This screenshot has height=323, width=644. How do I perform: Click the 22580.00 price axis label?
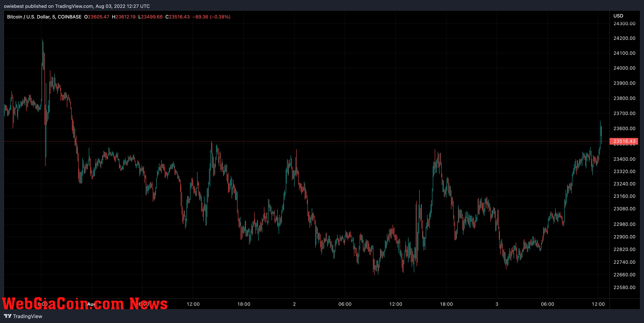pyautogui.click(x=624, y=287)
